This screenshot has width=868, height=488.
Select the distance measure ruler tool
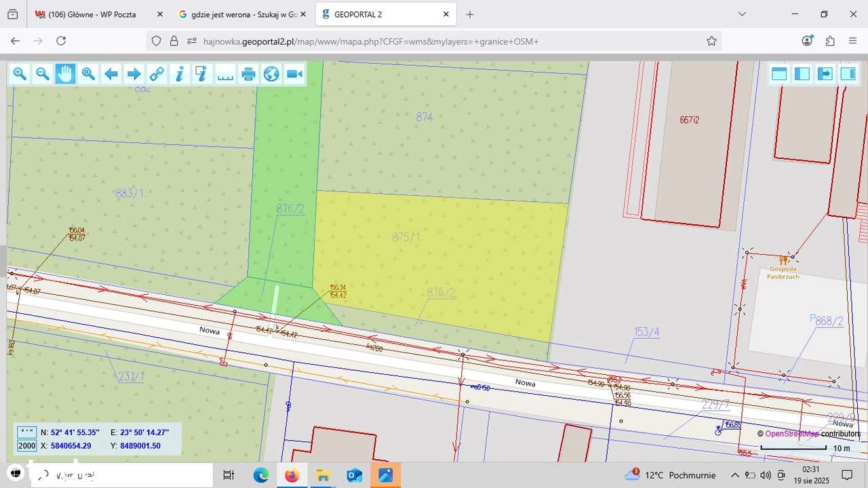point(225,74)
